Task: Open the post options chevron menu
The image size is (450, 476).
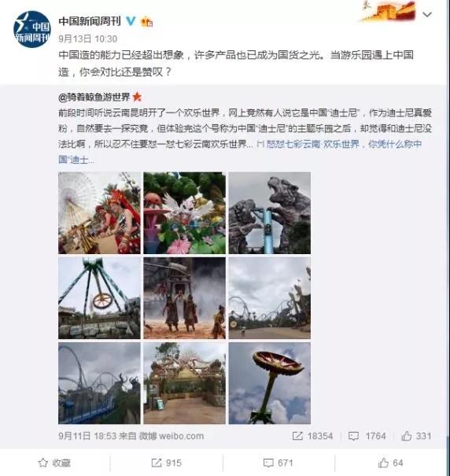Action: point(427,15)
